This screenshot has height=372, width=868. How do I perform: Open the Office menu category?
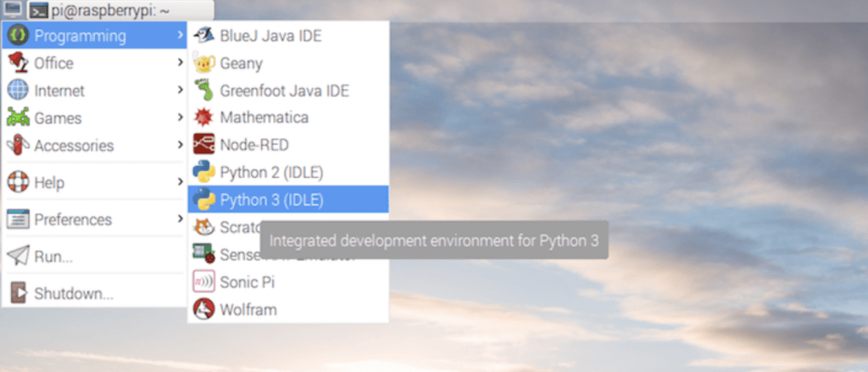coord(95,63)
